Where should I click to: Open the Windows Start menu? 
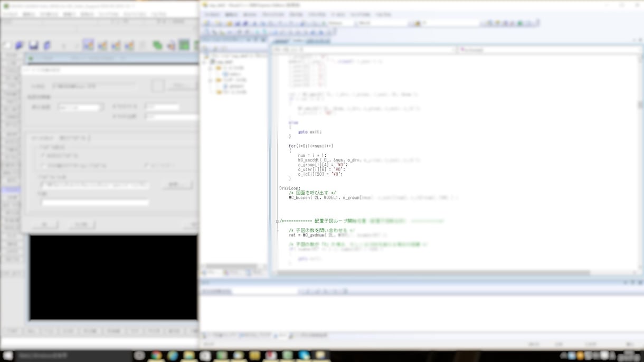coord(8,356)
